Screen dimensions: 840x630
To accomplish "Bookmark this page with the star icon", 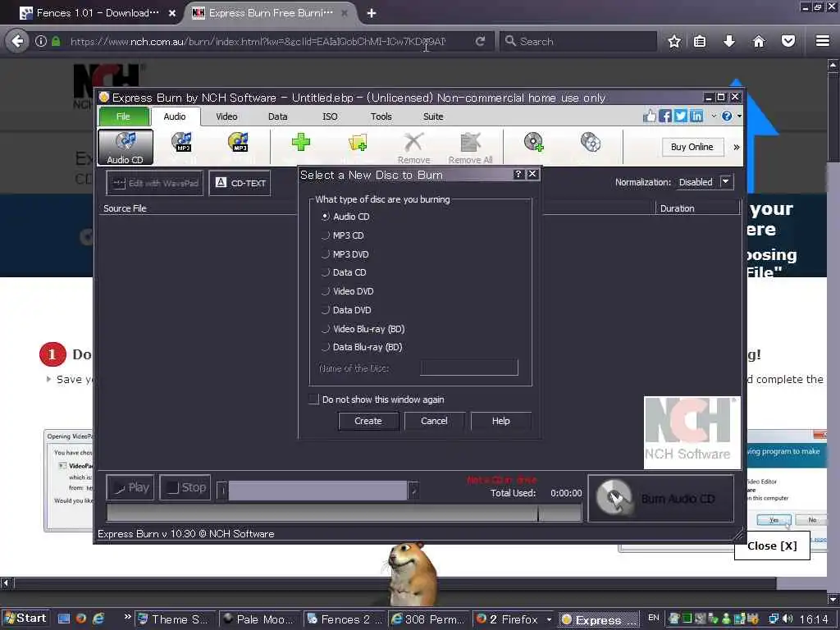I will [x=674, y=41].
